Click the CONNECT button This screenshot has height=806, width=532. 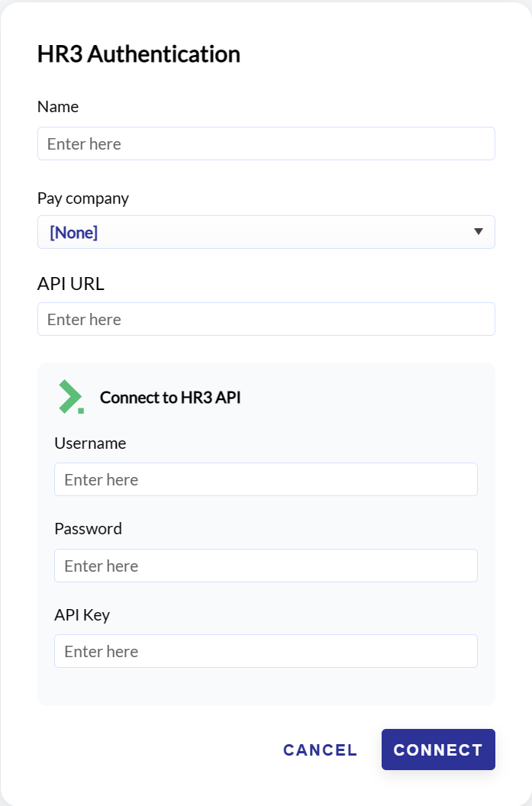tap(438, 750)
